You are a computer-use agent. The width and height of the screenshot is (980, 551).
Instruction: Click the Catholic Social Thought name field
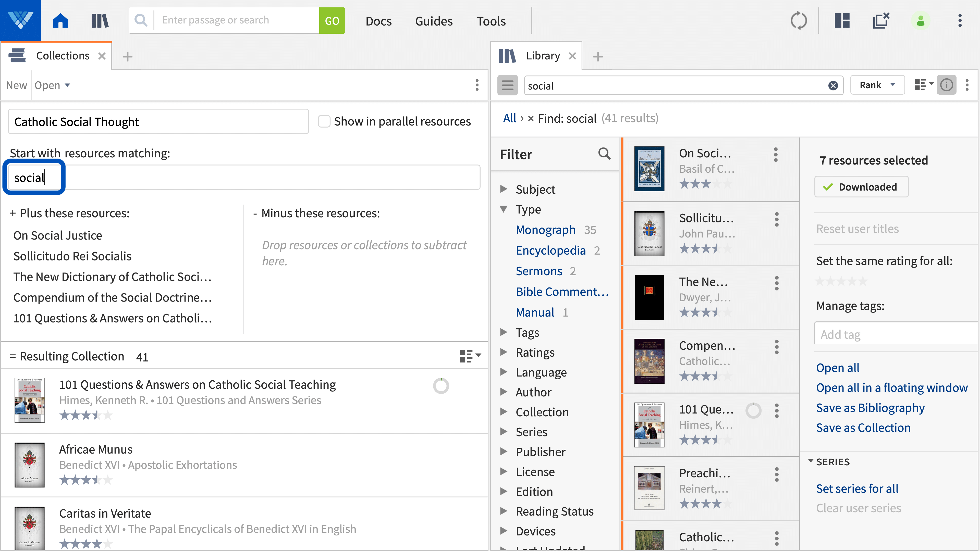[x=158, y=121]
